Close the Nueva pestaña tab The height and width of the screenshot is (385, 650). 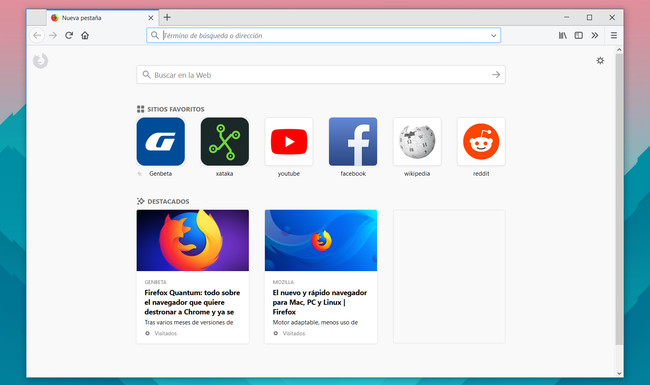[151, 18]
